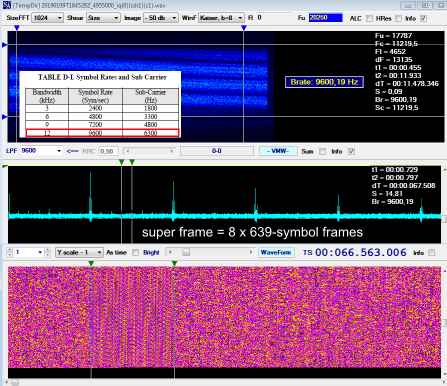Click the 0-0 display field
Image resolution: width=447 pixels, height=386 pixels.
point(217,151)
